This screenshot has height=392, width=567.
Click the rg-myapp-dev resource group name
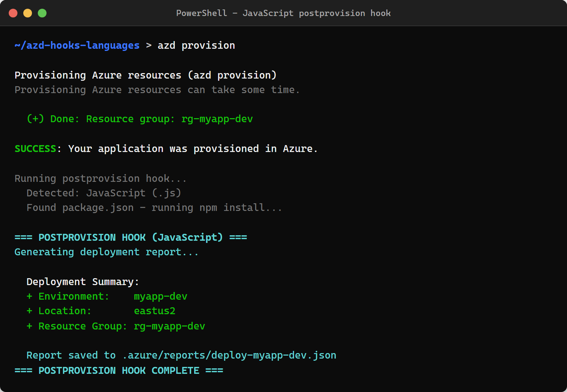coord(217,119)
